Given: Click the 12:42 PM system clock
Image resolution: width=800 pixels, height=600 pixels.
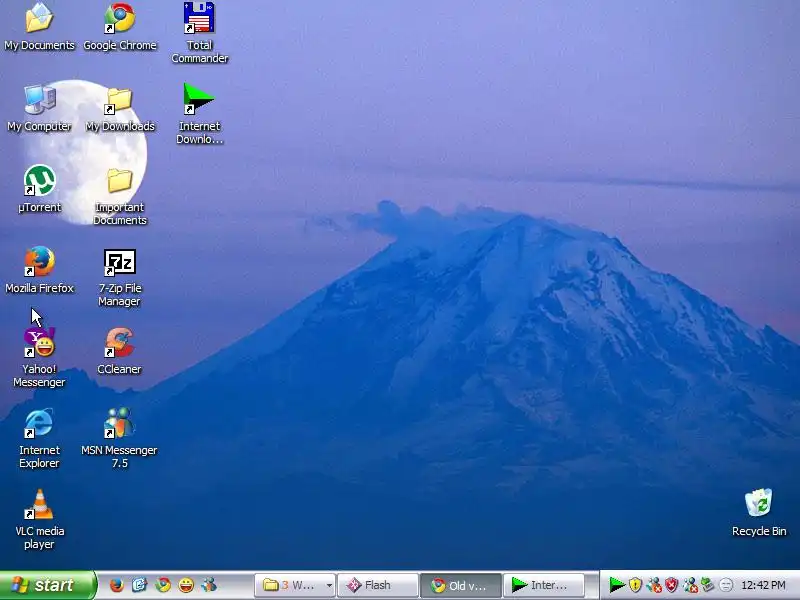Looking at the screenshot, I should pyautogui.click(x=763, y=585).
